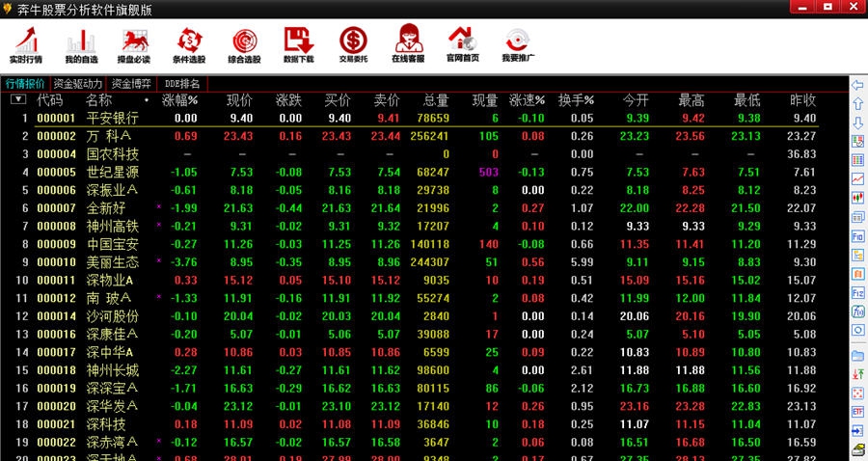Select the 美丽生态 stock name
The width and height of the screenshot is (868, 461).
click(x=113, y=262)
